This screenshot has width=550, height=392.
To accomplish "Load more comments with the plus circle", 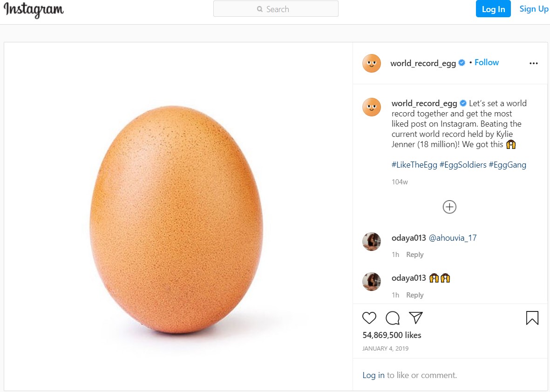I will click(x=449, y=207).
